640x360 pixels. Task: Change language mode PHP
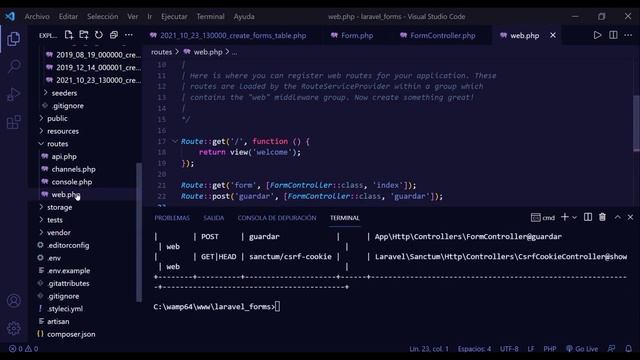549,349
